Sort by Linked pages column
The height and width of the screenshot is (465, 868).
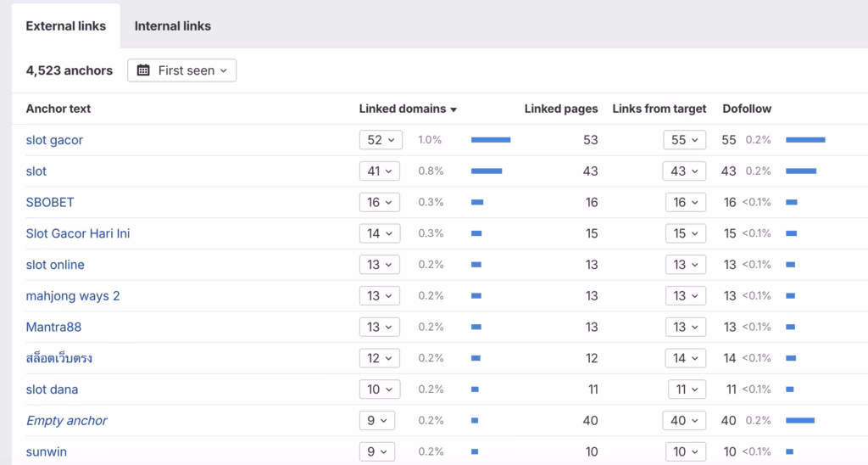point(561,109)
